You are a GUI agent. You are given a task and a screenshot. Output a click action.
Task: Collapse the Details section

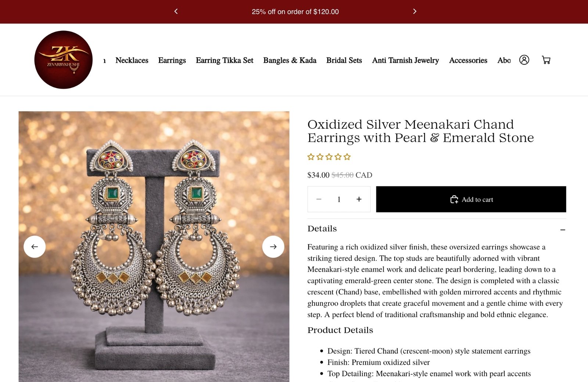click(x=563, y=229)
